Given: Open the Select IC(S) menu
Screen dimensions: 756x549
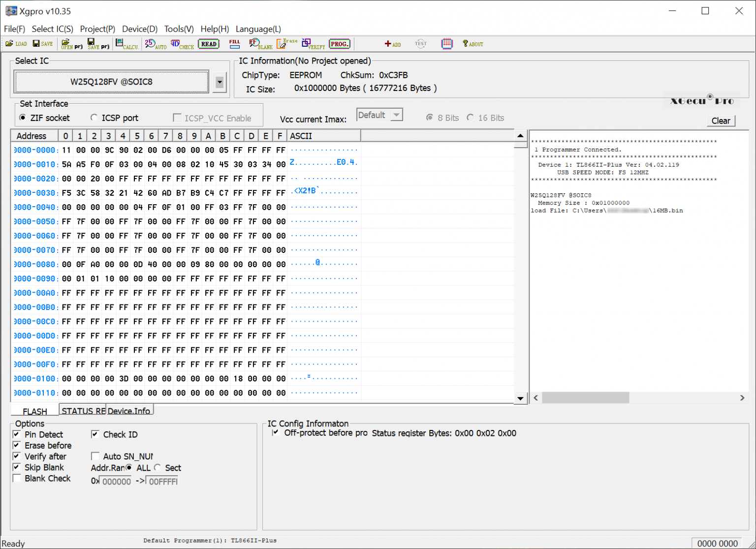Looking at the screenshot, I should pos(53,29).
